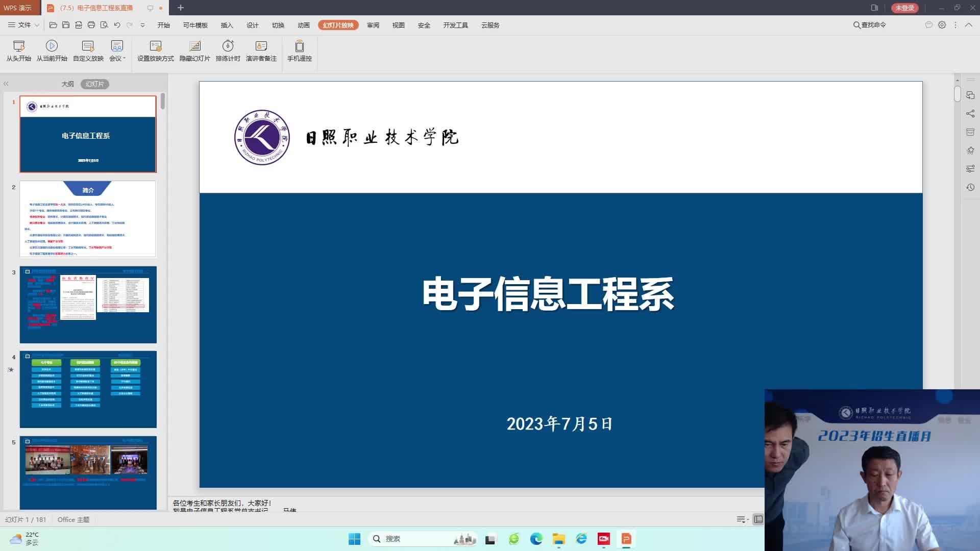Click the main editor vertical scrollbar thumb
Image resolution: width=980 pixels, height=551 pixels.
click(x=958, y=94)
